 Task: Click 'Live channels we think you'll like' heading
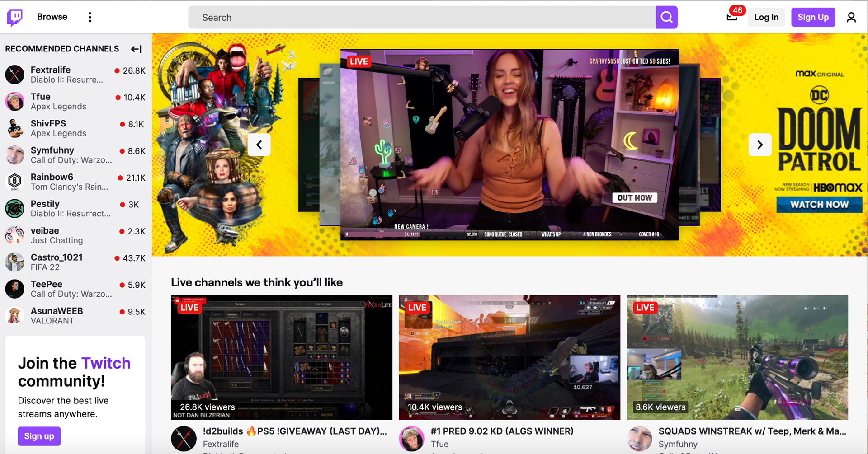pyautogui.click(x=257, y=282)
